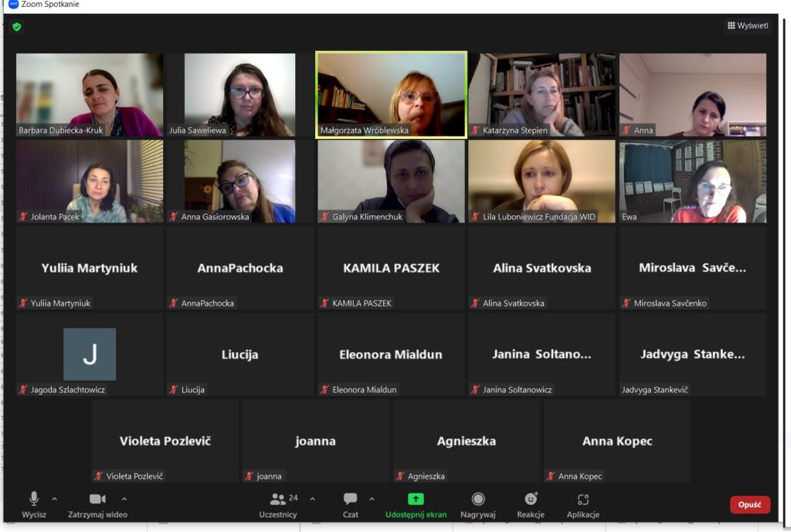Viewport: 791px width, 532px height.
Task: Stop camera with Zatrzymaj wideo
Action: [x=97, y=505]
